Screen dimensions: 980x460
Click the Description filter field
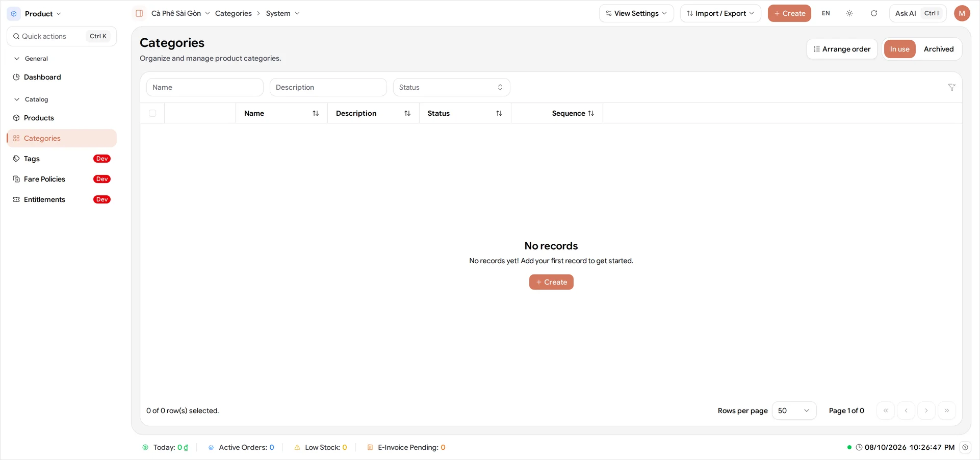click(x=328, y=87)
